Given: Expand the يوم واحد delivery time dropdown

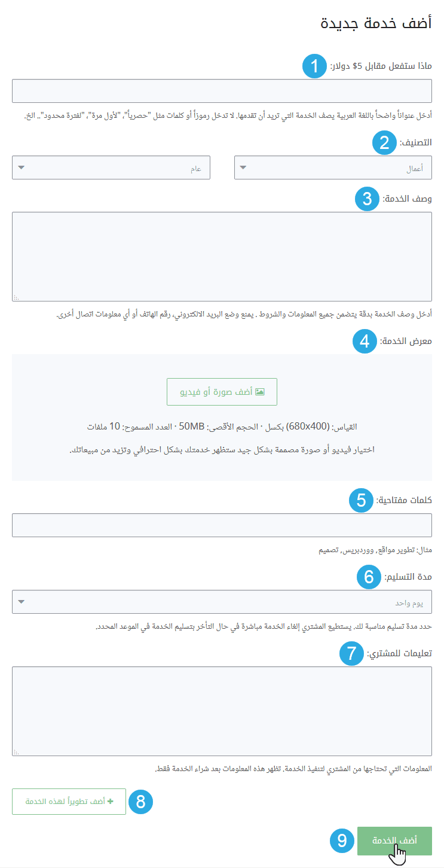Looking at the screenshot, I should pos(222,602).
